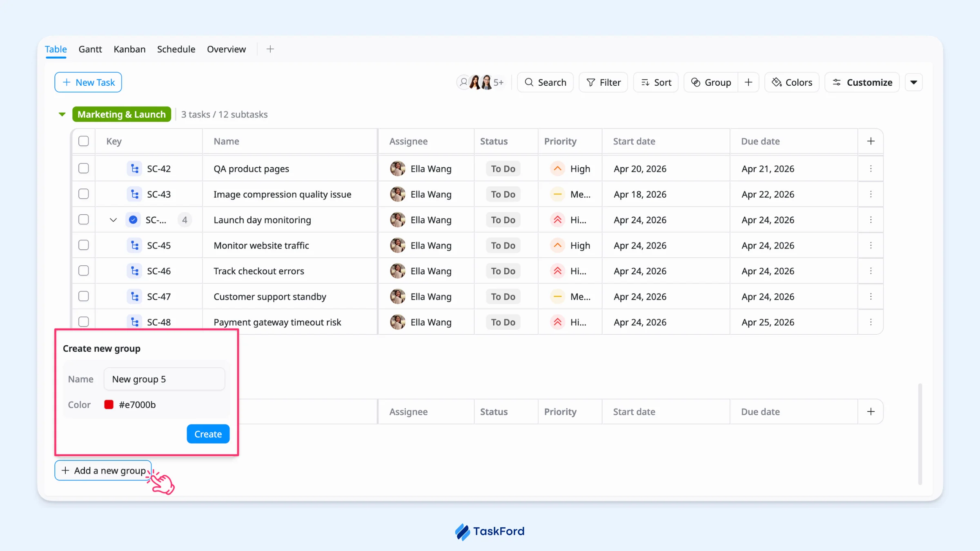This screenshot has width=980, height=551.
Task: Check the box for SC-46
Action: coord(84,271)
